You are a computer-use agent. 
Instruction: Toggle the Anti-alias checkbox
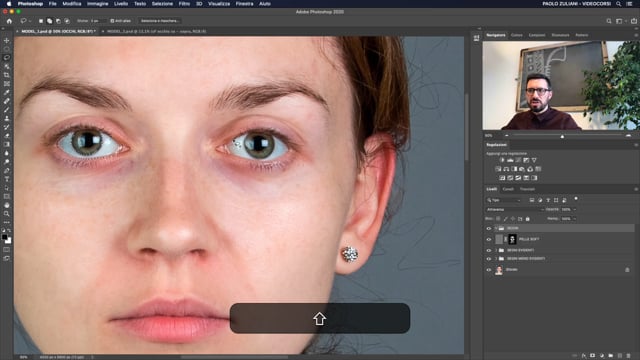(112, 21)
